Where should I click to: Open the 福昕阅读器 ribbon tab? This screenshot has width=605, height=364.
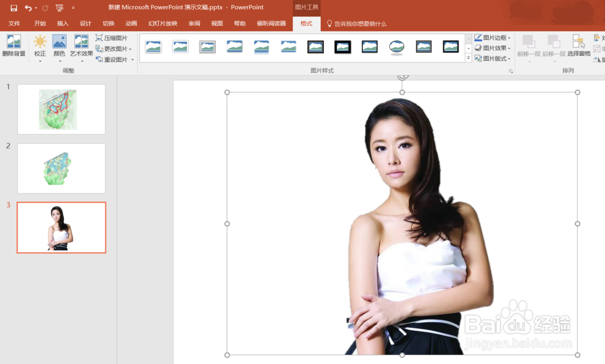pyautogui.click(x=271, y=24)
